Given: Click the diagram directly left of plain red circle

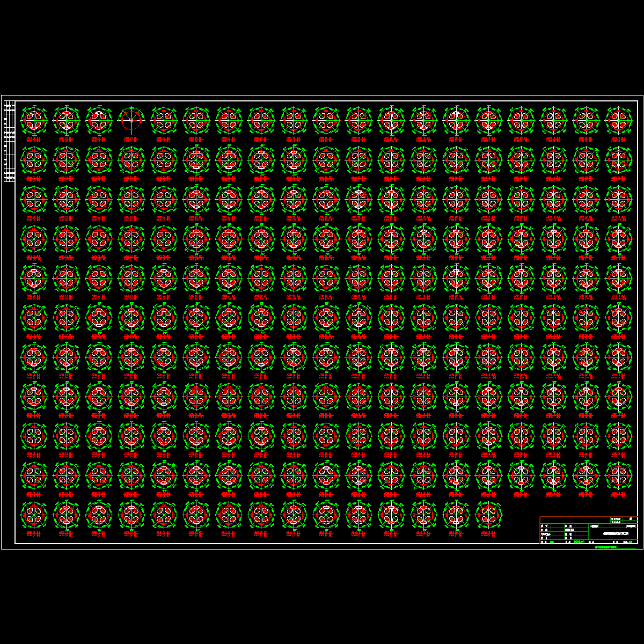Looking at the screenshot, I should 99,120.
